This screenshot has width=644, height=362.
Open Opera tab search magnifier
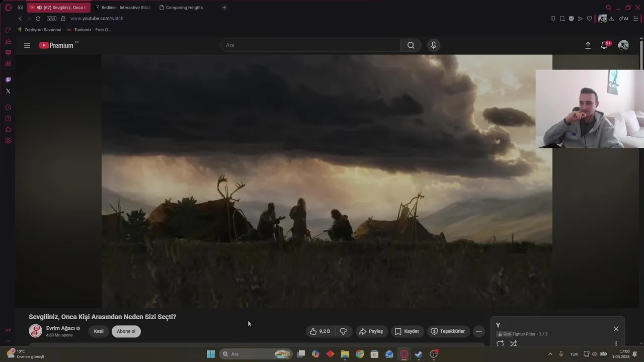pyautogui.click(x=608, y=8)
